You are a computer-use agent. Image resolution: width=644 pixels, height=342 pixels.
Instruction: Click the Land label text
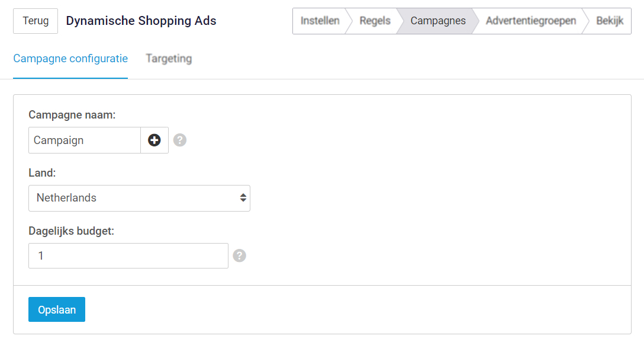click(42, 172)
